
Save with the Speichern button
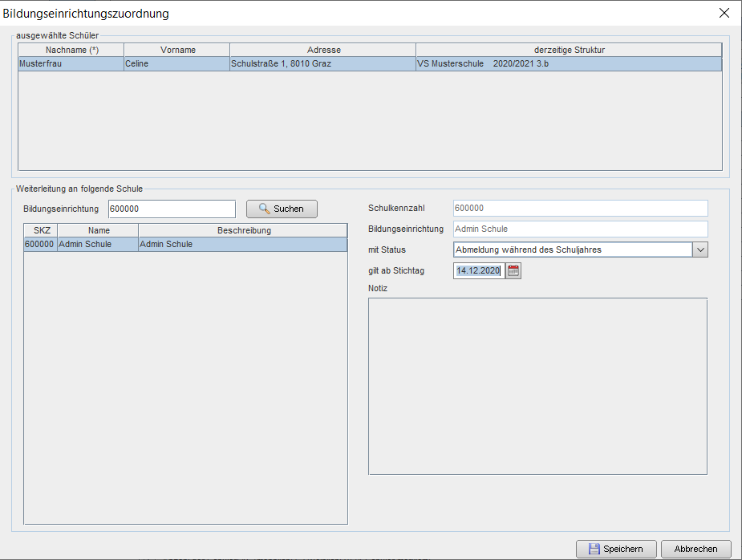(x=615, y=549)
